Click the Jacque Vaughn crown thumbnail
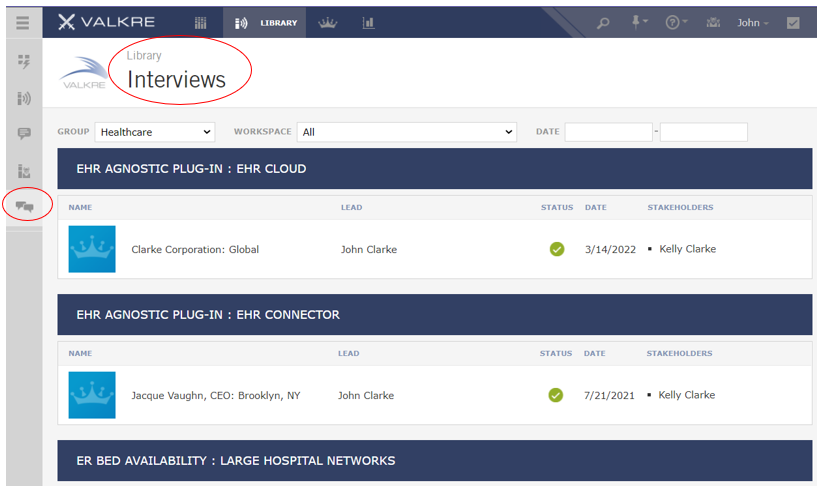Viewport: 817px width, 486px height. (92, 395)
